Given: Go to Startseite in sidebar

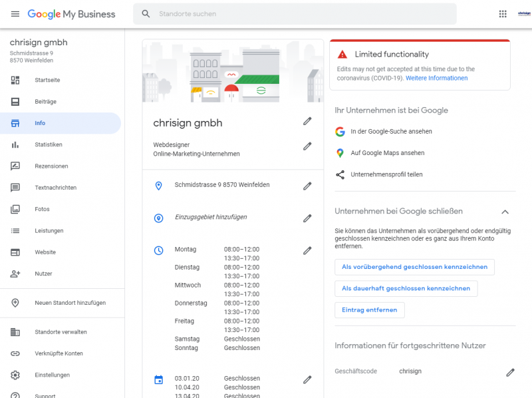Looking at the screenshot, I should (x=61, y=80).
